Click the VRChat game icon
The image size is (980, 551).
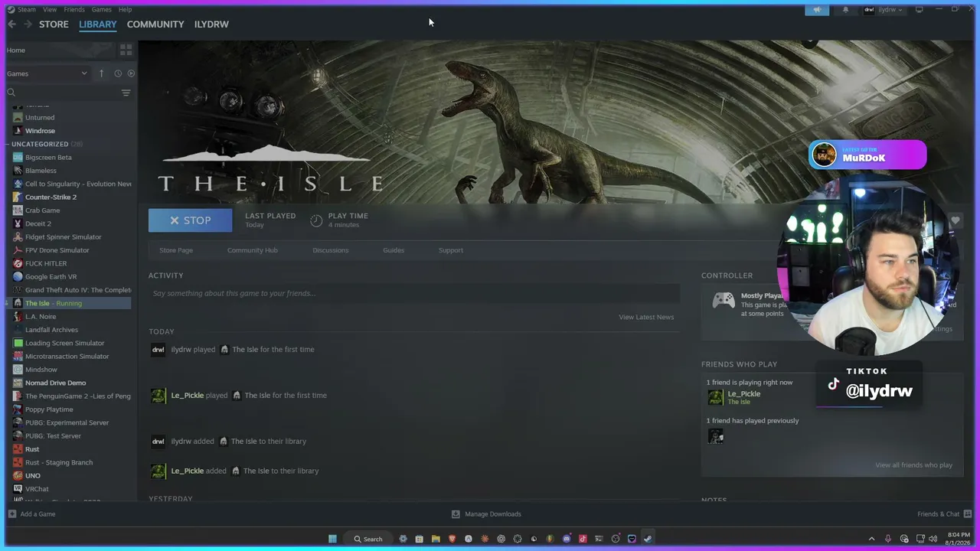(18, 489)
